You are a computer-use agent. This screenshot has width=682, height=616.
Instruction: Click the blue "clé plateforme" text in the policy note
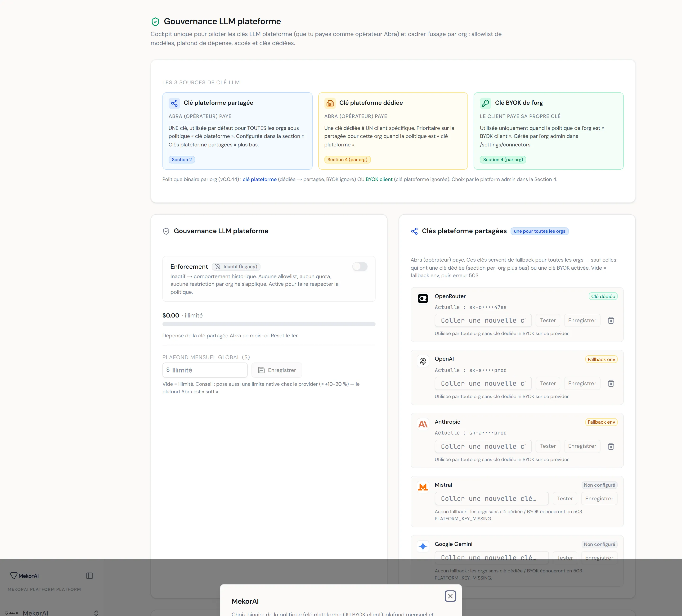click(260, 179)
